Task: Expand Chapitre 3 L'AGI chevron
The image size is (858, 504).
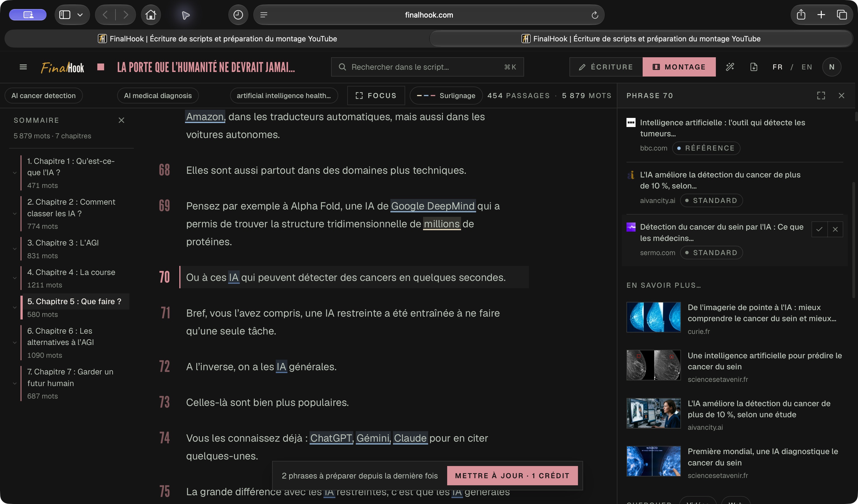Action: click(15, 249)
